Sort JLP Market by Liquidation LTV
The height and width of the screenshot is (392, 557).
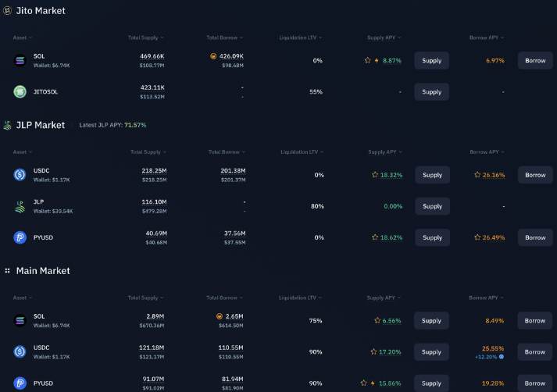[301, 152]
